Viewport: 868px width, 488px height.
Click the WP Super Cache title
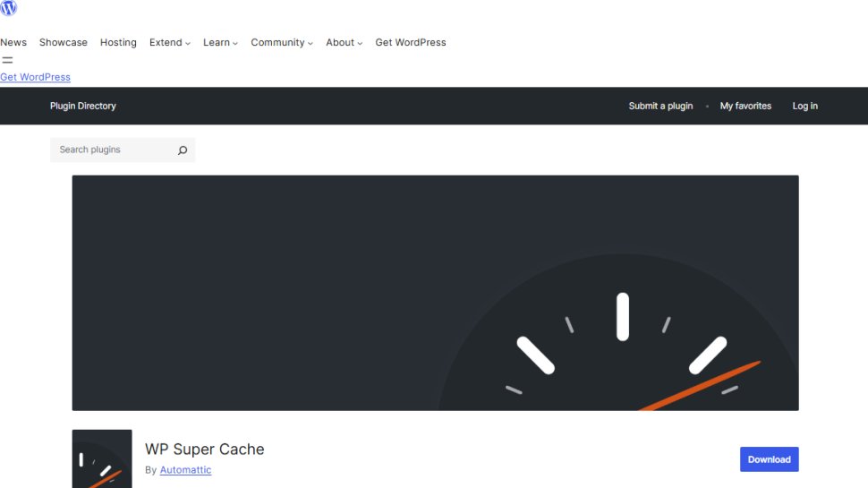(x=204, y=449)
